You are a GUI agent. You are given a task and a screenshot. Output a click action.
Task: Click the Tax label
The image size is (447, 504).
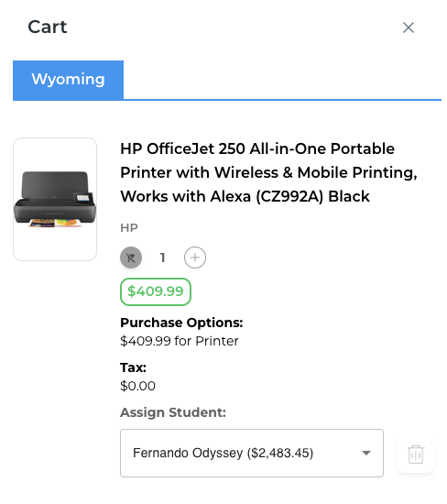[x=133, y=367]
